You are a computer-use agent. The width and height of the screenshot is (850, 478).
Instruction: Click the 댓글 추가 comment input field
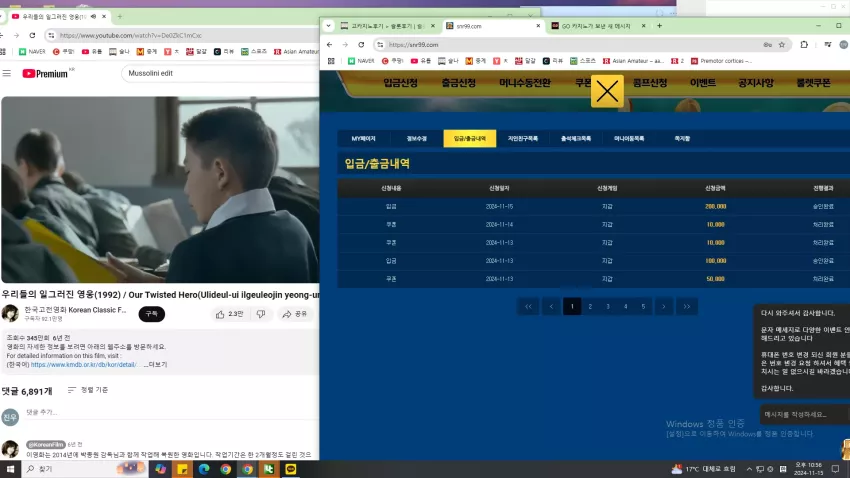[171, 412]
